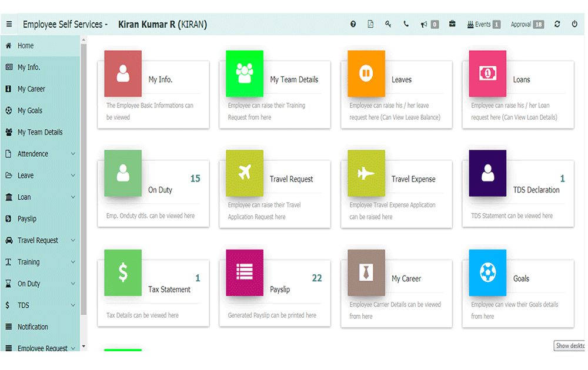
Task: View the Events notification with badge 1
Action: click(x=483, y=24)
